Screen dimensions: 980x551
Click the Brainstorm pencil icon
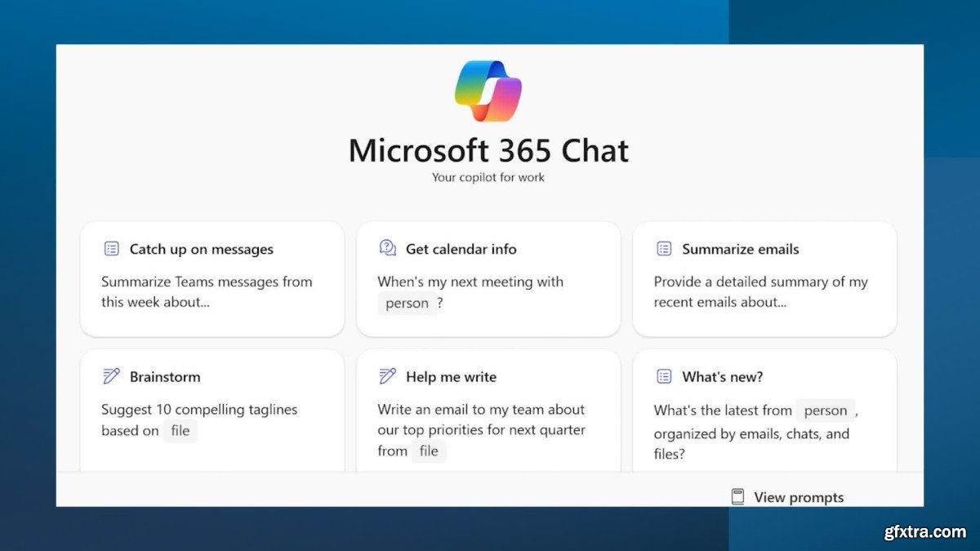point(111,376)
